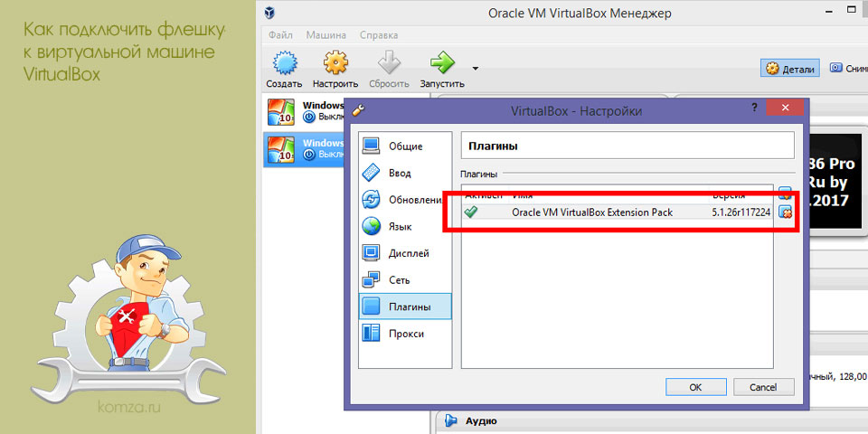Select the Язык settings category

click(405, 226)
